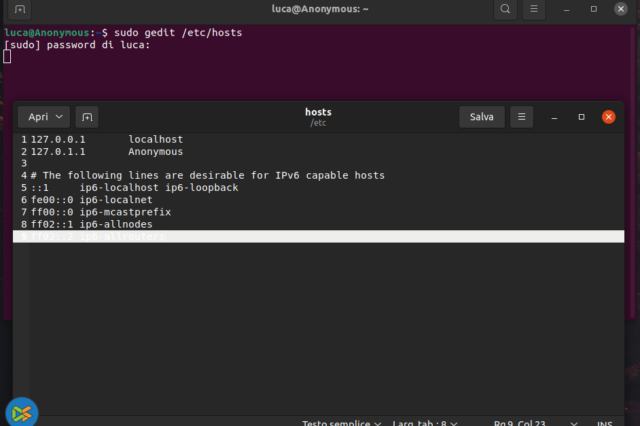Open the Larg. tab width dropdown

425,422
